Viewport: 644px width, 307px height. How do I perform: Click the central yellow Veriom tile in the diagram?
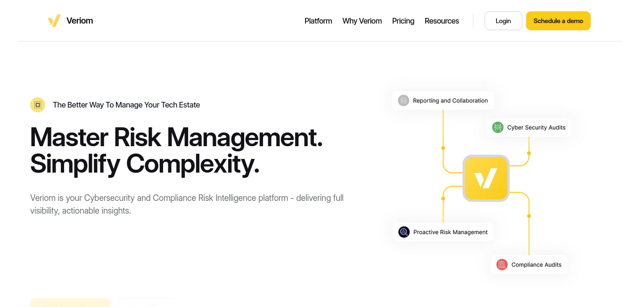coord(486,178)
